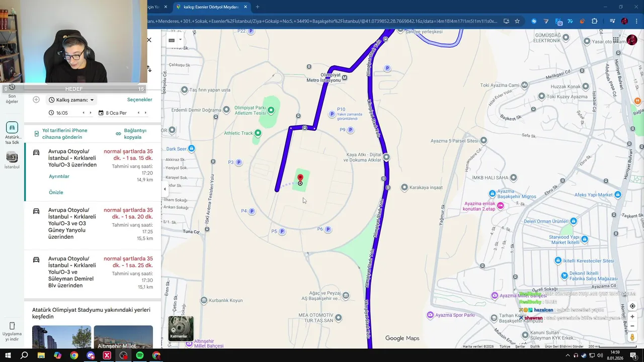Click the Olimpiyat Metro İstasyonu marker
Viewport: 644px width, 362px height.
click(344, 77)
